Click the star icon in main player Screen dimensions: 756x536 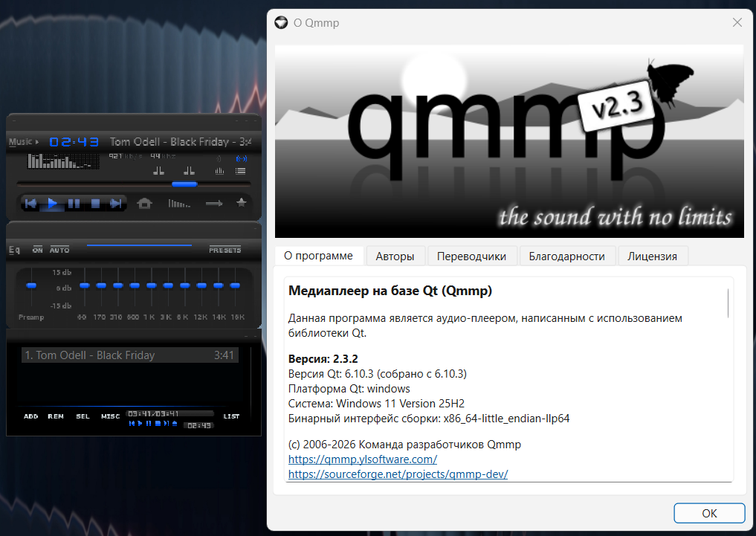pyautogui.click(x=242, y=203)
